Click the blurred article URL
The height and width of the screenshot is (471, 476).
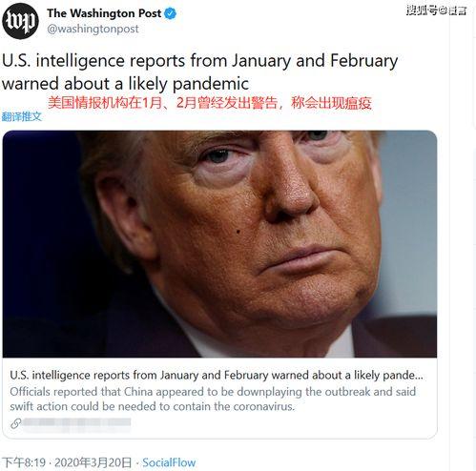(76, 423)
